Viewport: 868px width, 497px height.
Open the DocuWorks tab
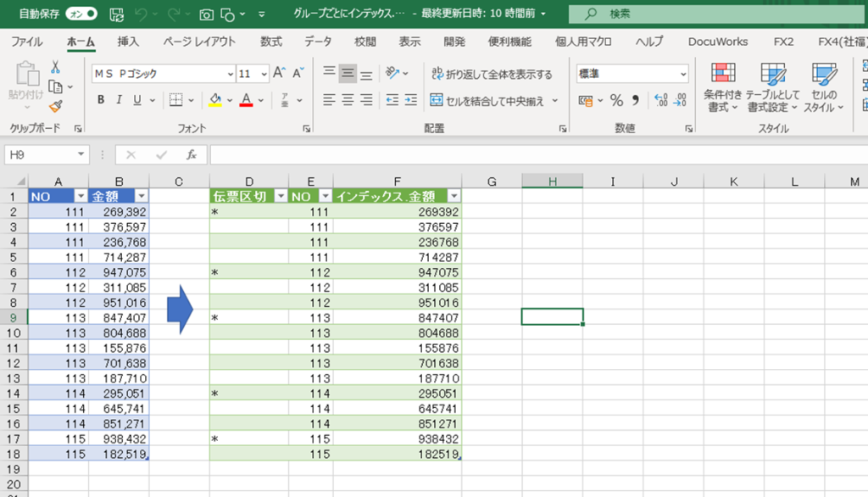717,42
